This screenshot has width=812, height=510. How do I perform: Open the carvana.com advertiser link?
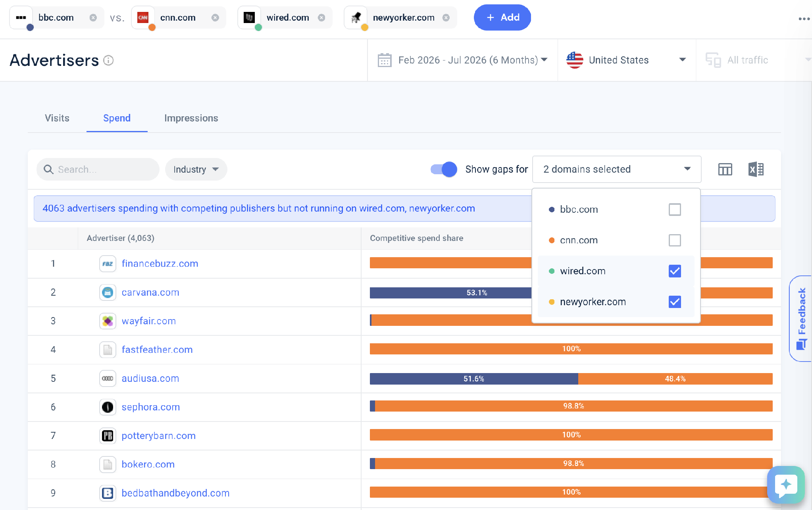(150, 293)
